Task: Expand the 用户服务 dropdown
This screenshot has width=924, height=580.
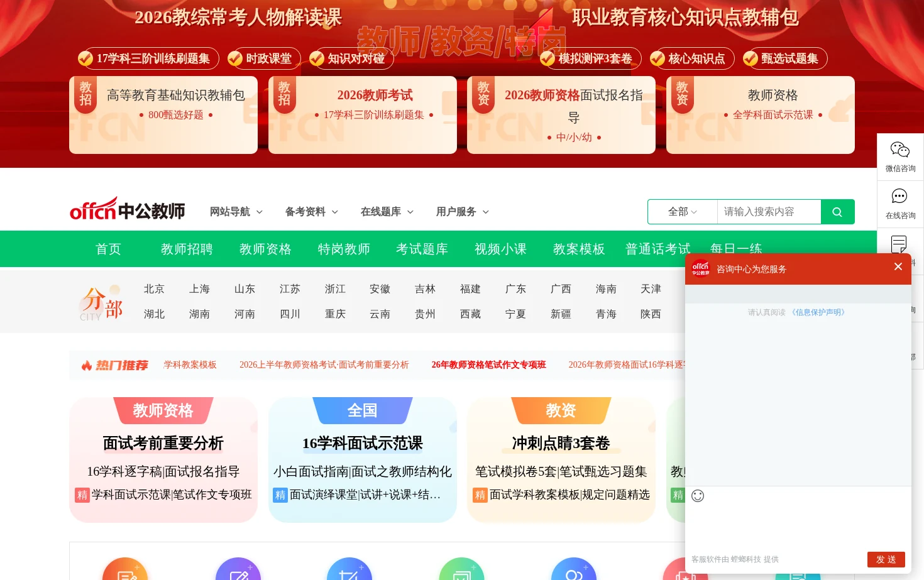Action: point(463,212)
